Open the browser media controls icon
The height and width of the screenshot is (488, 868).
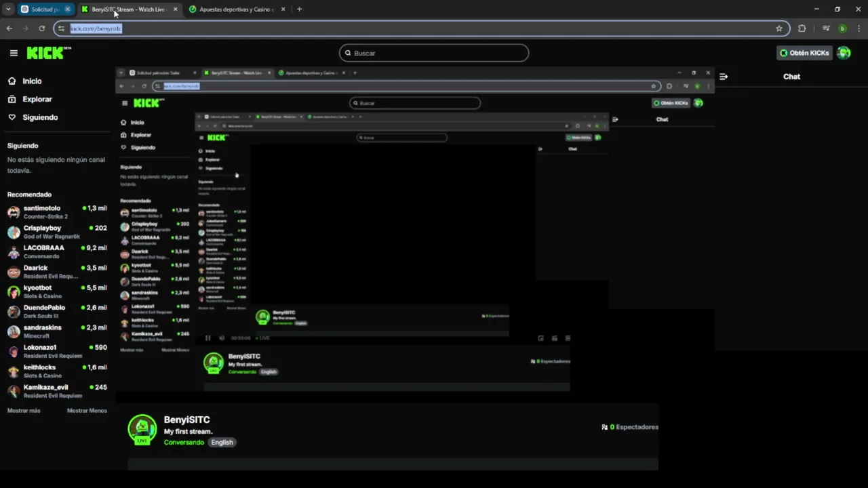826,28
